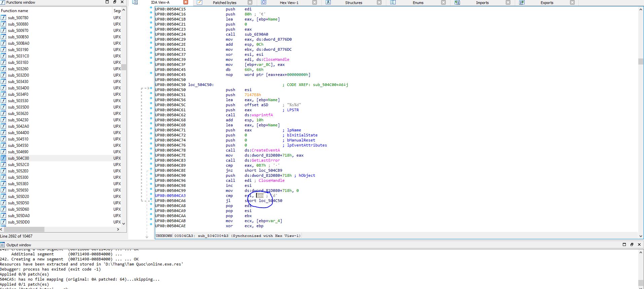644x289 pixels.
Task: Click the GetLastError call reference
Action: pyautogui.click(x=265, y=160)
